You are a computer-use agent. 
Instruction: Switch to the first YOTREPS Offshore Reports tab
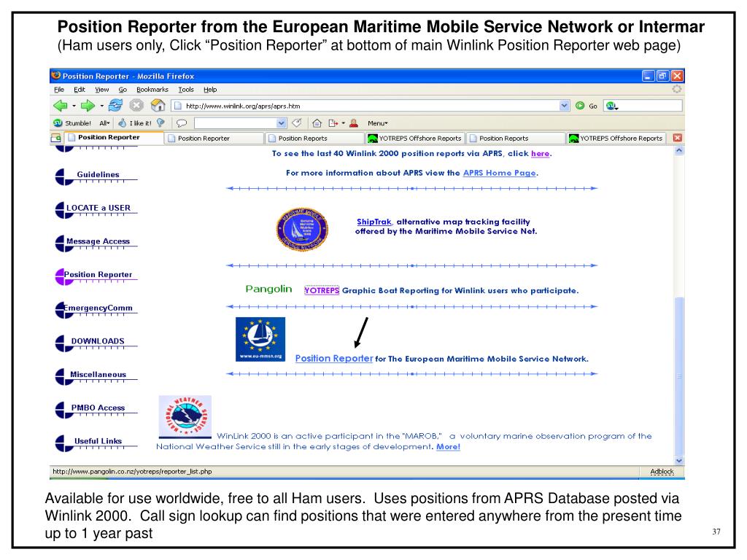tap(415, 138)
